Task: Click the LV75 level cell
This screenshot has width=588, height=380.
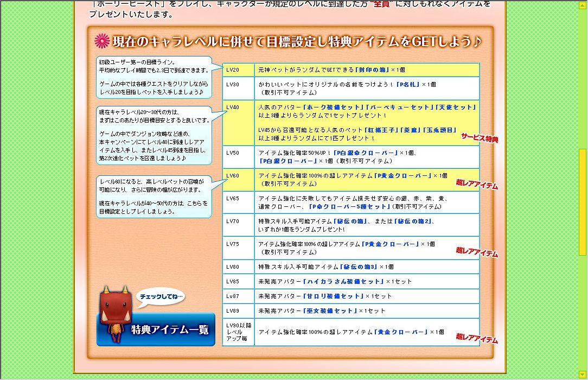Action: (239, 248)
